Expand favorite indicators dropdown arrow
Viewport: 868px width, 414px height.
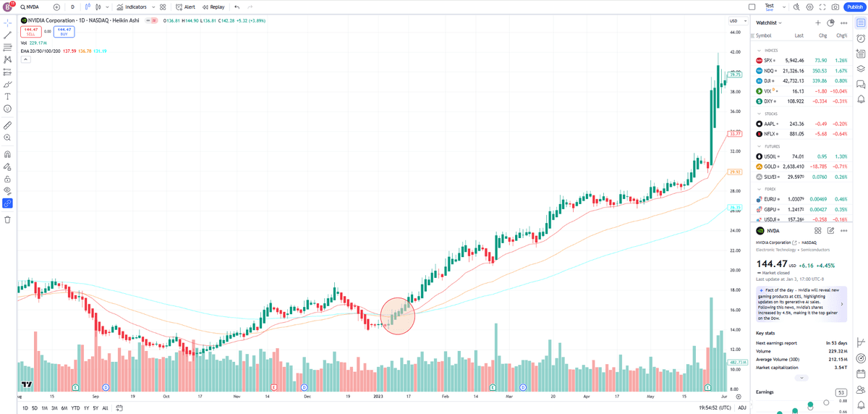(153, 7)
